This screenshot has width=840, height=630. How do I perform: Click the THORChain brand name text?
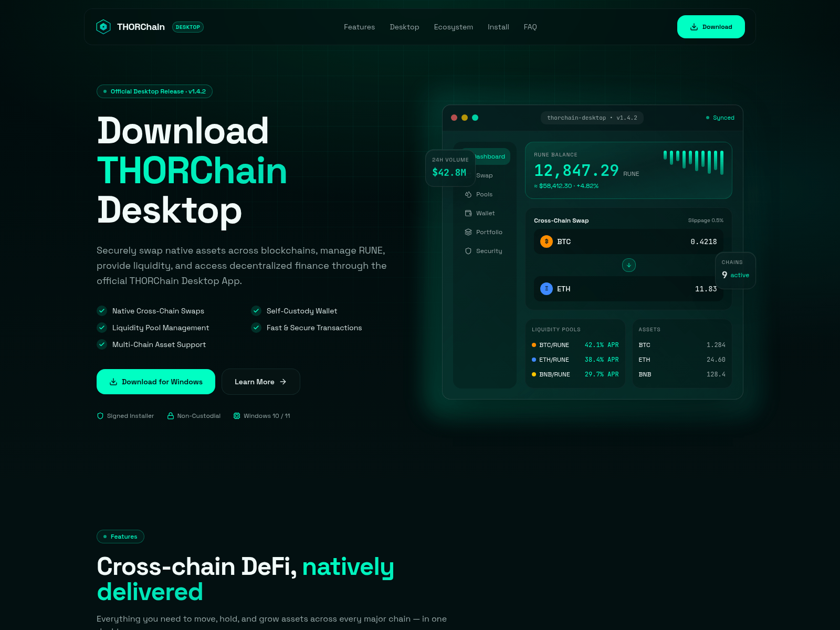[x=141, y=27]
